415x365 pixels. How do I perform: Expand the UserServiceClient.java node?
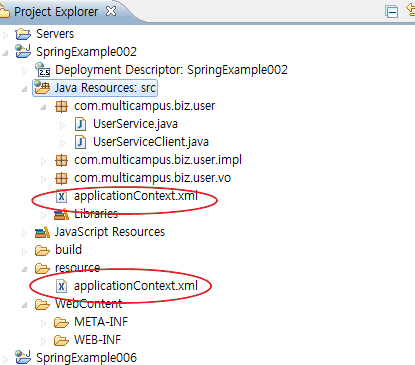point(62,143)
